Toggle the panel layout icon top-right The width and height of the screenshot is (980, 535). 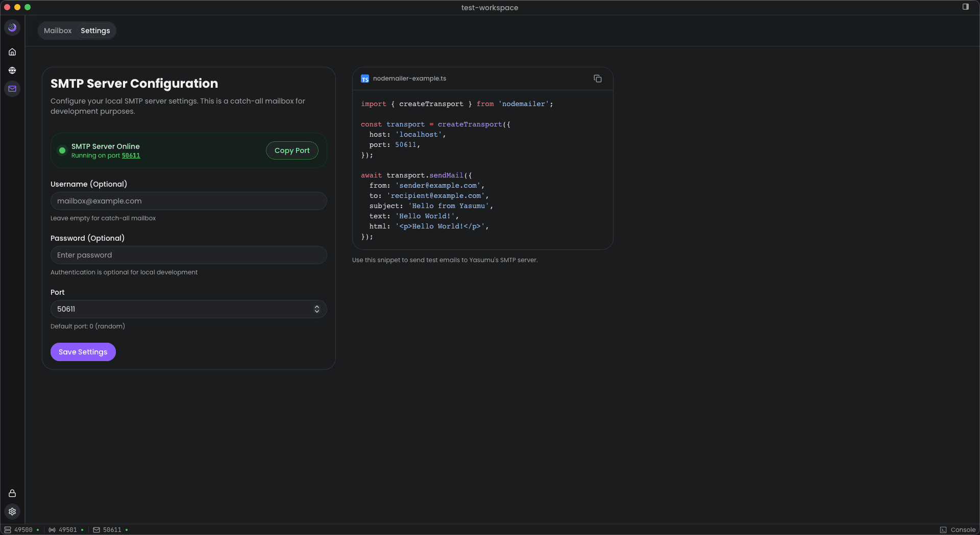pos(965,7)
